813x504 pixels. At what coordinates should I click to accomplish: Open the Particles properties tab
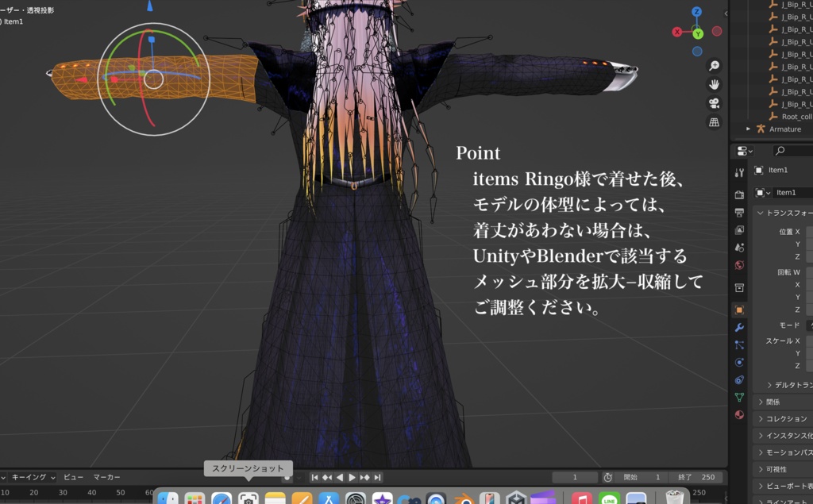pyautogui.click(x=739, y=344)
